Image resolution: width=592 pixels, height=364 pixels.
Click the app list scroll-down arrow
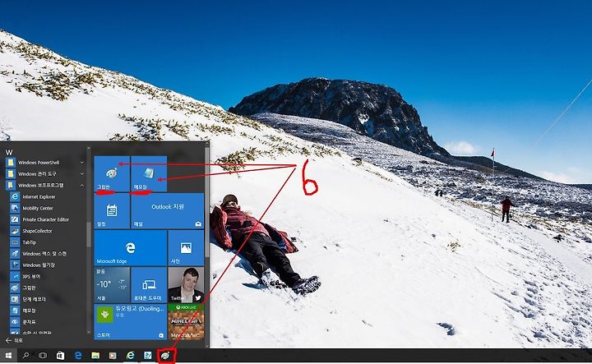(89, 332)
